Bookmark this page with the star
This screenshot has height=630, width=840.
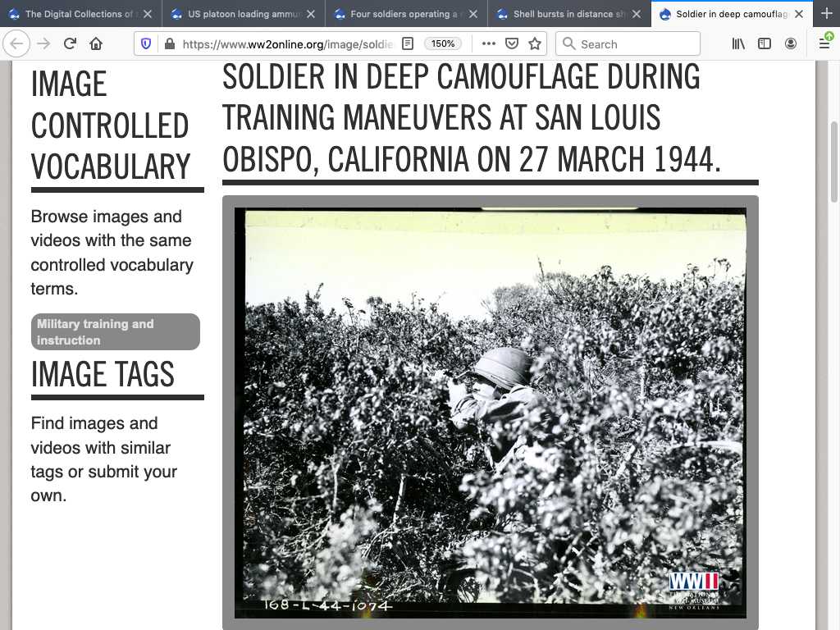pos(535,43)
